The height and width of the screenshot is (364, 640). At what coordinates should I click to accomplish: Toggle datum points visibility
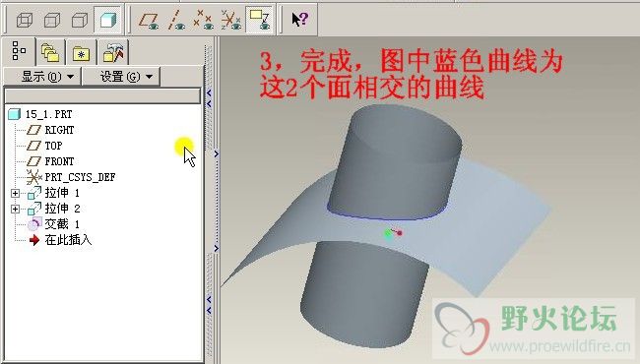point(203,20)
